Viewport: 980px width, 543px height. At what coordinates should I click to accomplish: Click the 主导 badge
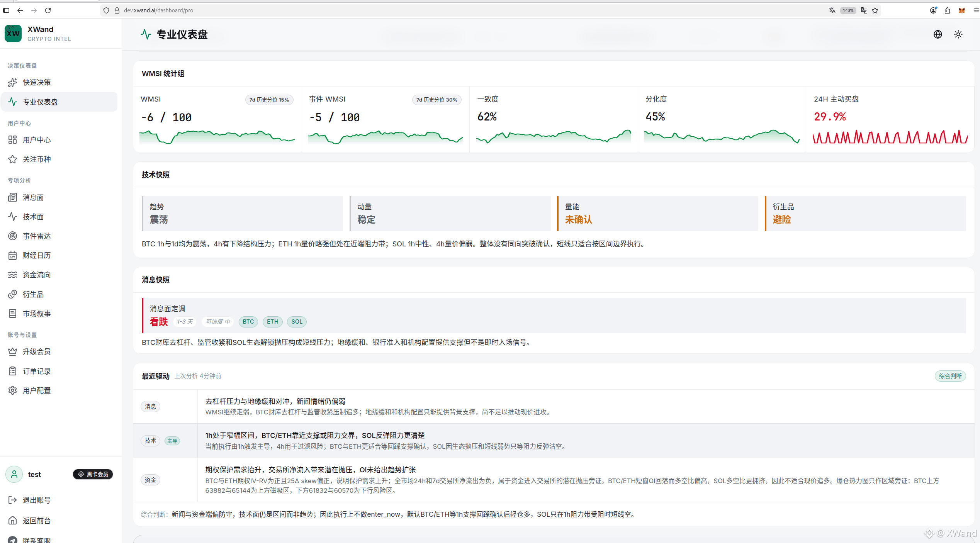pos(172,441)
